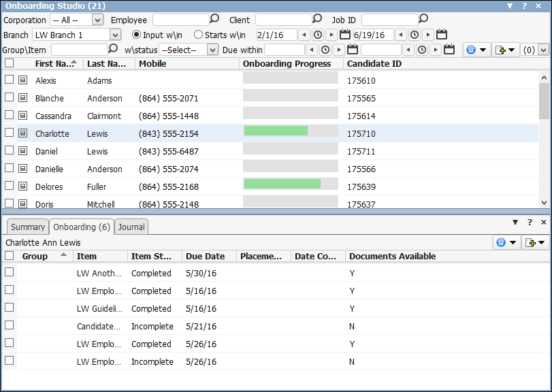The image size is (552, 392).
Task: Sort by the Documents Available column header
Action: pos(393,256)
